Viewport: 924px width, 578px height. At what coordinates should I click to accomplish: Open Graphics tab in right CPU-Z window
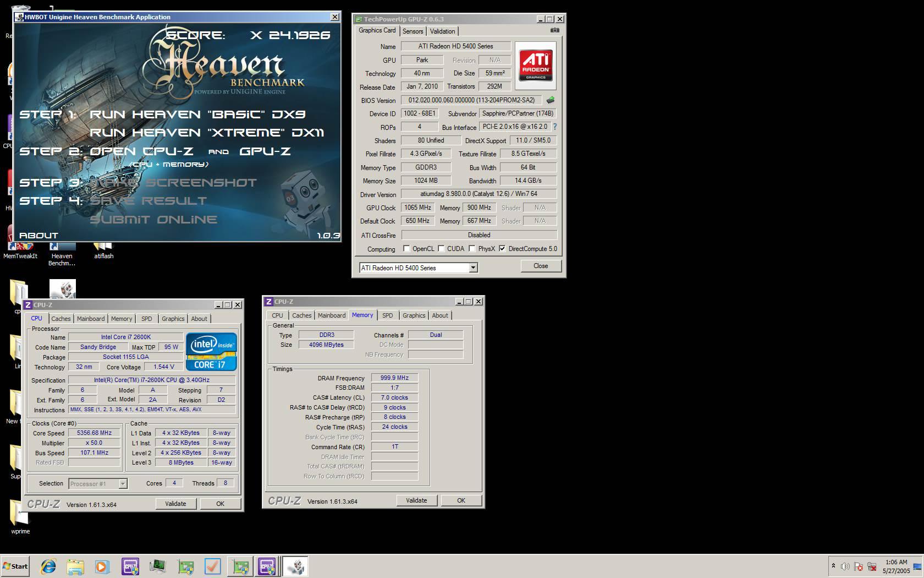click(414, 315)
